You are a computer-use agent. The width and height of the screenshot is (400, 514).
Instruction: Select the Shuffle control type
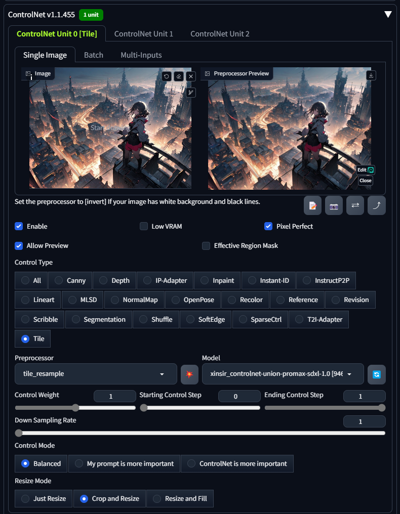pyautogui.click(x=156, y=319)
